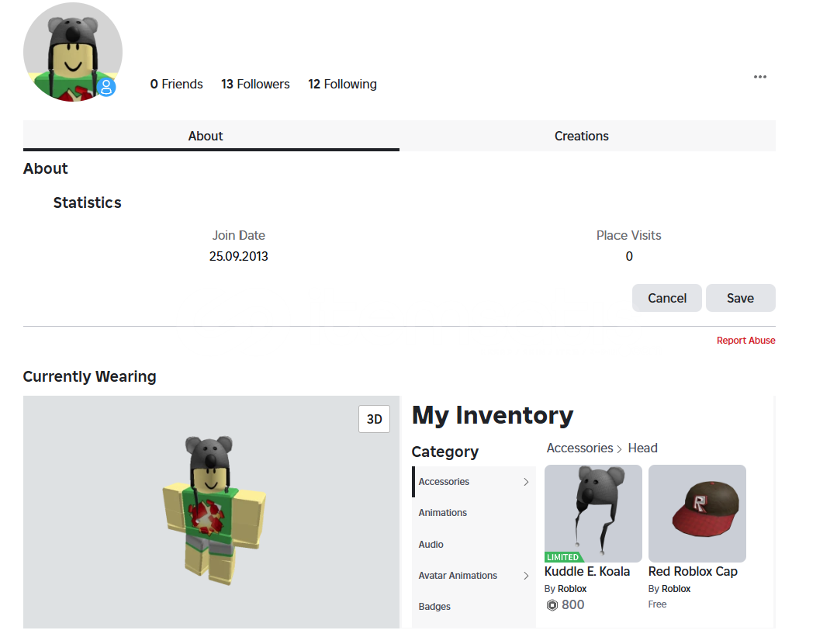
Task: Open the Red Roblox Cap item thumbnail
Action: 697,513
